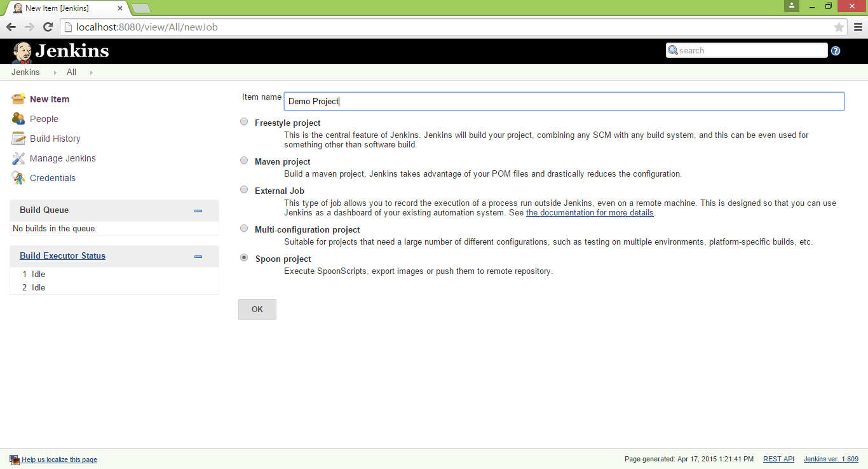Reload the page in the browser
The width and height of the screenshot is (868, 469).
point(48,27)
